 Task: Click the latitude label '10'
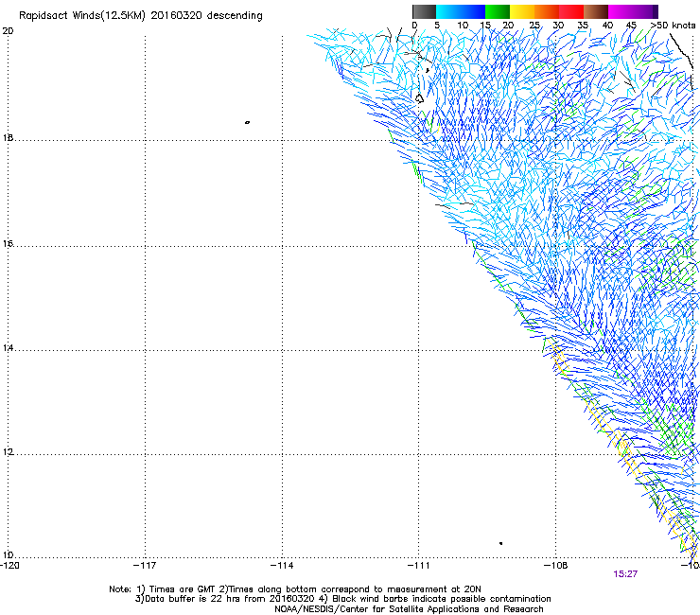(8, 555)
